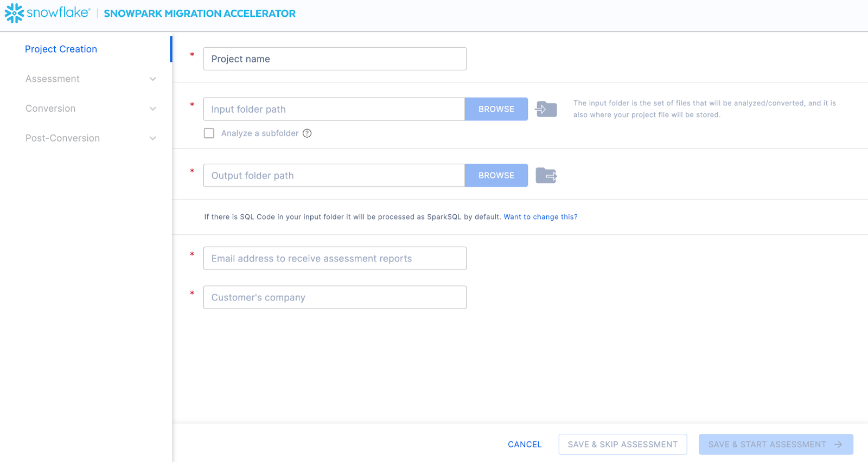
Task: Click Save & Skip Assessment
Action: [x=622, y=445]
